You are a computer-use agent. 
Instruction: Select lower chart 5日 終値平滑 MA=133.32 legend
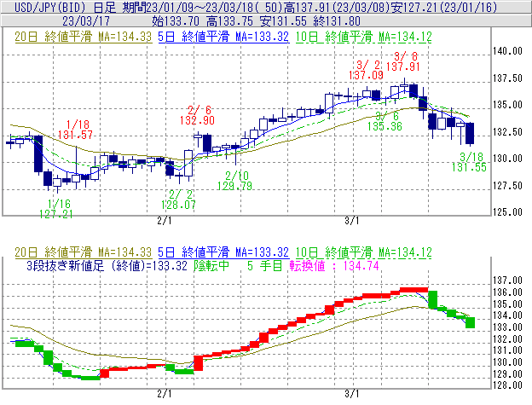[223, 252]
